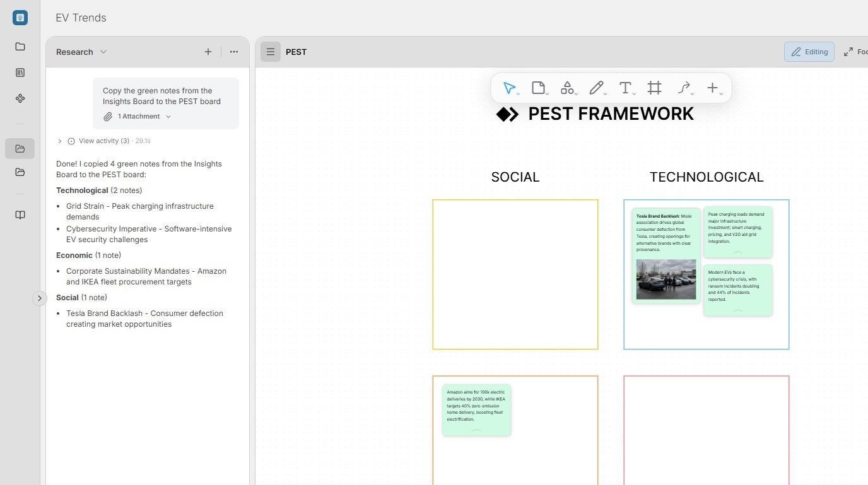Image resolution: width=868 pixels, height=485 pixels.
Task: Collapse the chat panel with the side arrow
Action: coord(40,298)
